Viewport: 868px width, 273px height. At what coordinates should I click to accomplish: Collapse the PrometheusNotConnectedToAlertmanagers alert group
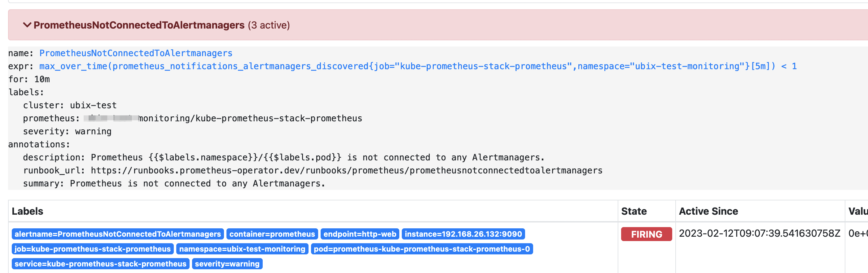coord(138,25)
